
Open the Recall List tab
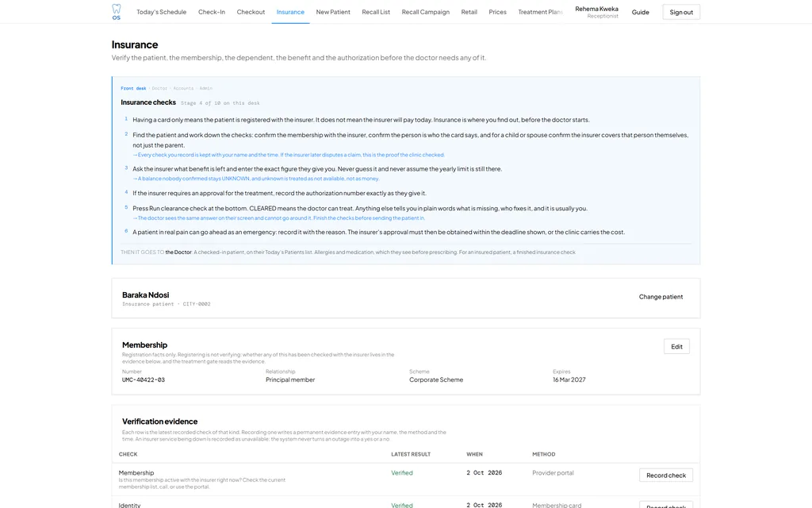click(x=375, y=12)
